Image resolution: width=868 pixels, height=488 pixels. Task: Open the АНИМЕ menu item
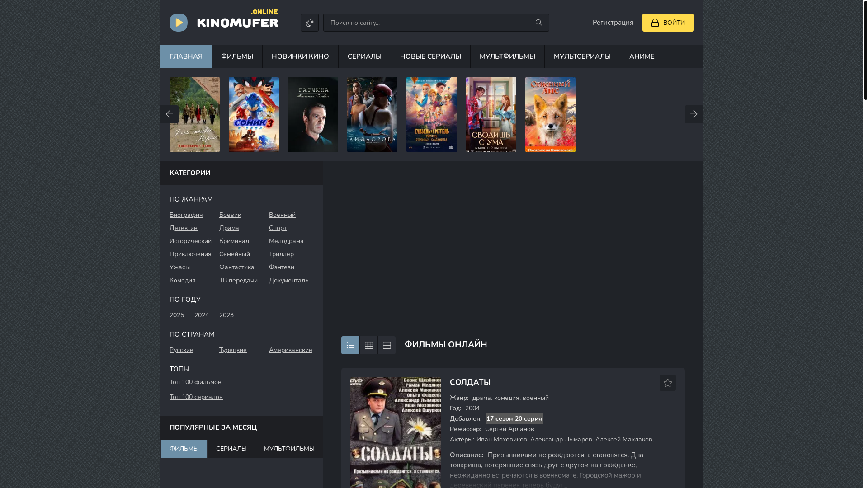click(642, 56)
